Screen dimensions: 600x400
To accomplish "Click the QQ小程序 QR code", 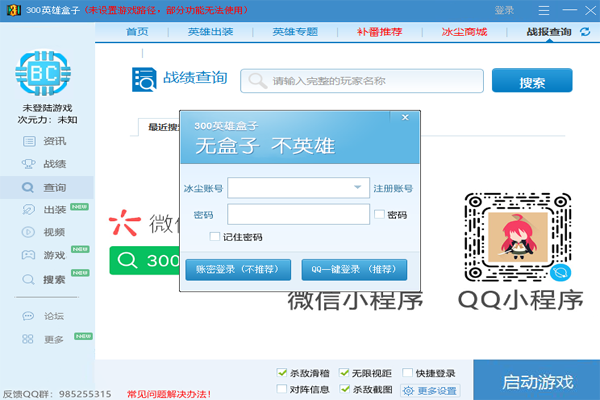I will (x=518, y=237).
